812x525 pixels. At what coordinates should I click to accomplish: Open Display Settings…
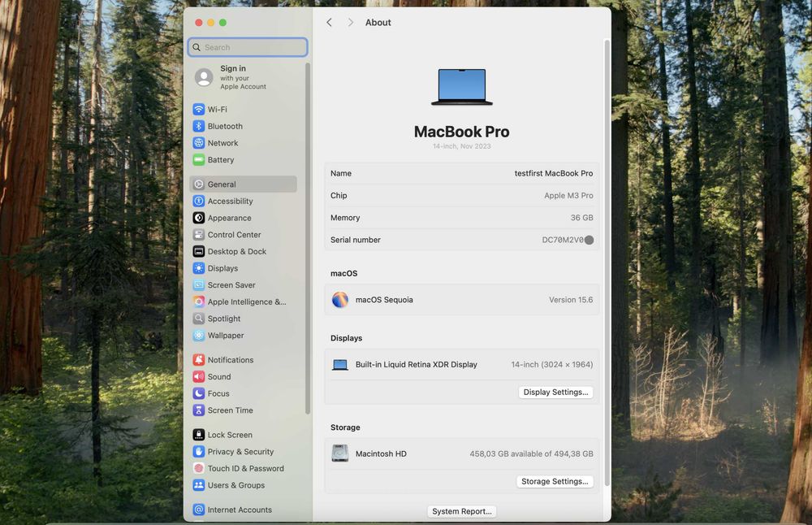pyautogui.click(x=555, y=393)
